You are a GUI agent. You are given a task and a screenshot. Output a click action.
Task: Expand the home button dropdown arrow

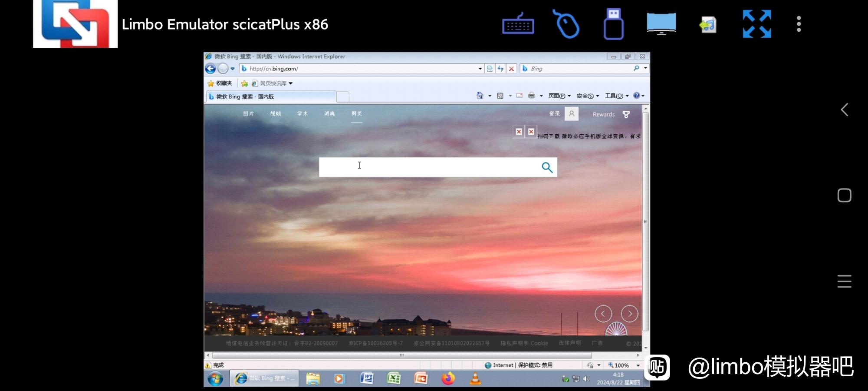[x=490, y=96]
